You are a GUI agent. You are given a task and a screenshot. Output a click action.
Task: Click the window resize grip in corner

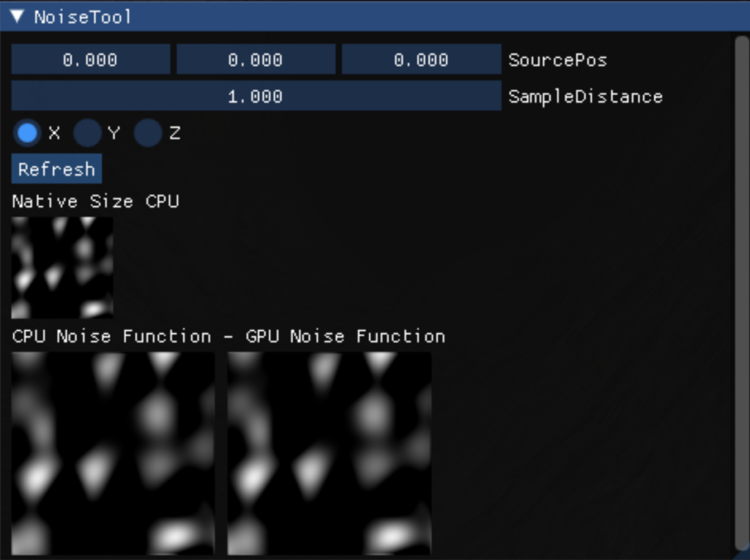point(743,553)
